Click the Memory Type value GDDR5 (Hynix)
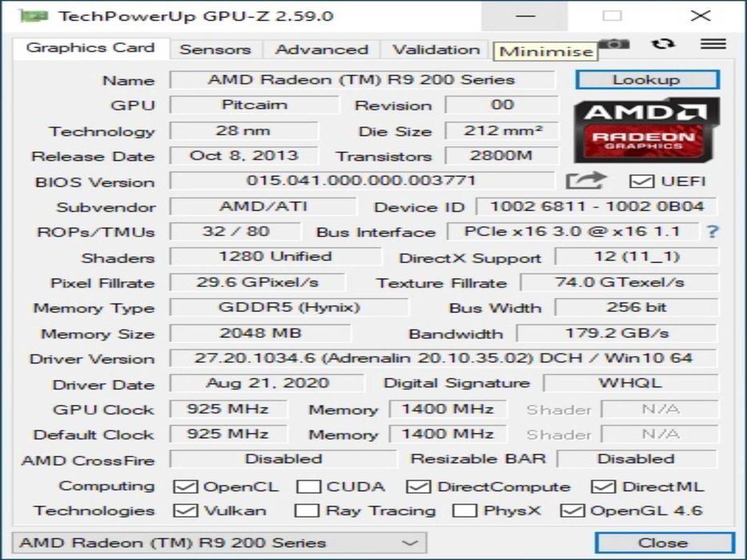747x560 pixels. 289,307
